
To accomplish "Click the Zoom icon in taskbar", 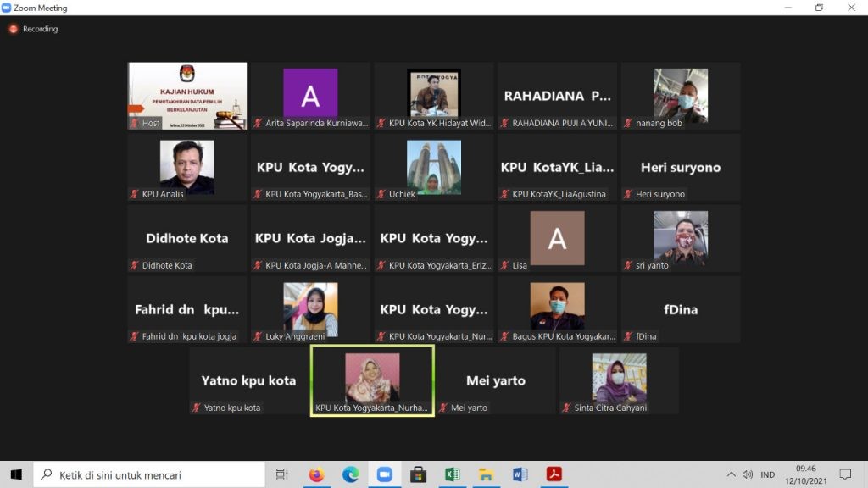I will 384,474.
